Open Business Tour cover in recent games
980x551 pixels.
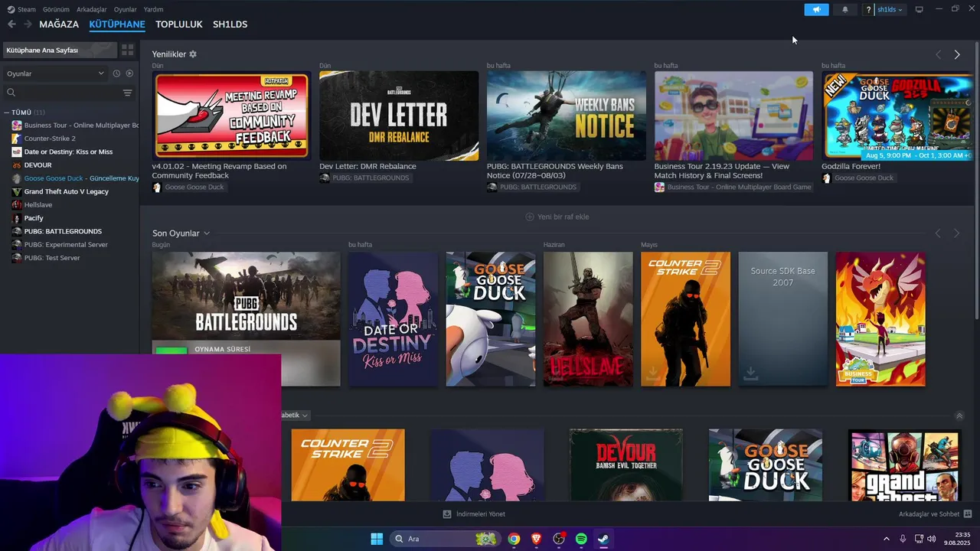point(880,319)
